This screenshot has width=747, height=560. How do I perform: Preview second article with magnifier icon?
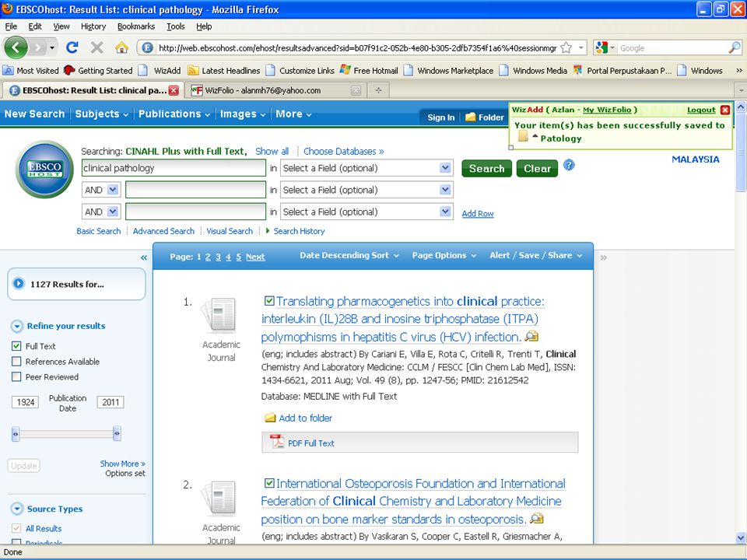point(536,519)
